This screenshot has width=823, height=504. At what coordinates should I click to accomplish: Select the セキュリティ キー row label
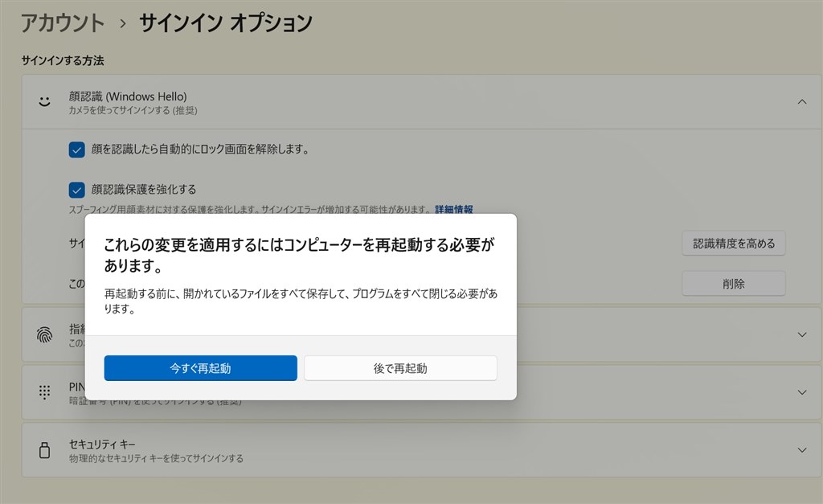click(103, 444)
